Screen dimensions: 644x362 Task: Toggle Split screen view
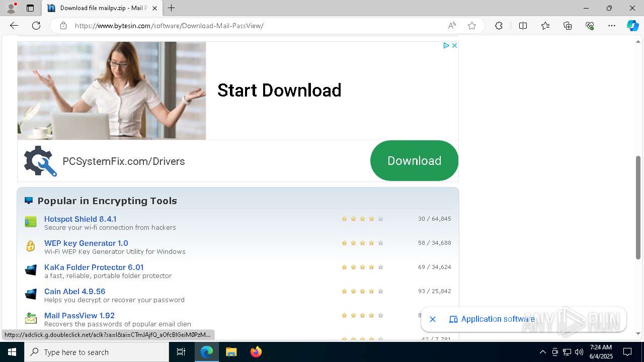pyautogui.click(x=523, y=26)
